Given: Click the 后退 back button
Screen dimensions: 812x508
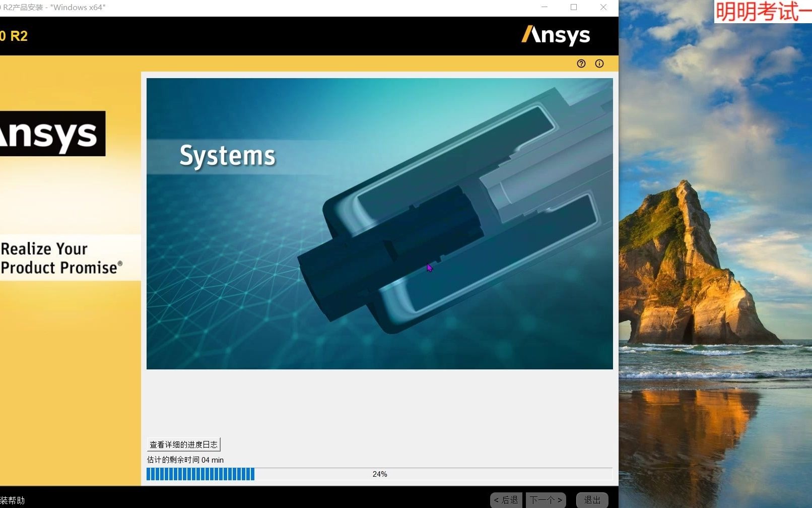Looking at the screenshot, I should coord(506,500).
